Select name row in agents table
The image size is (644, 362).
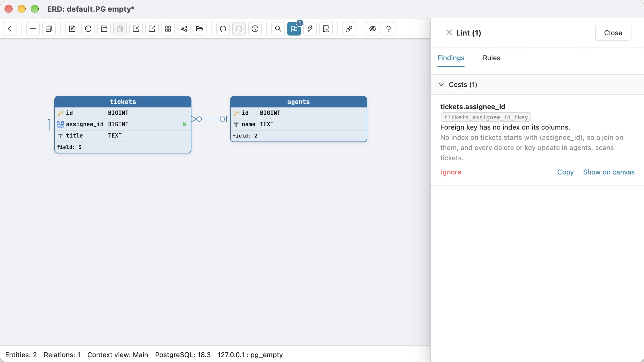(298, 124)
